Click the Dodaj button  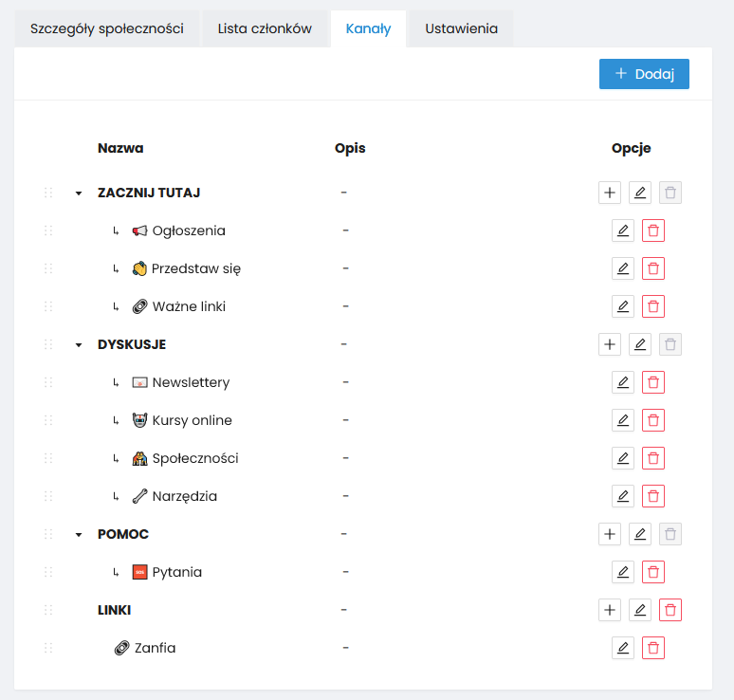(x=644, y=74)
